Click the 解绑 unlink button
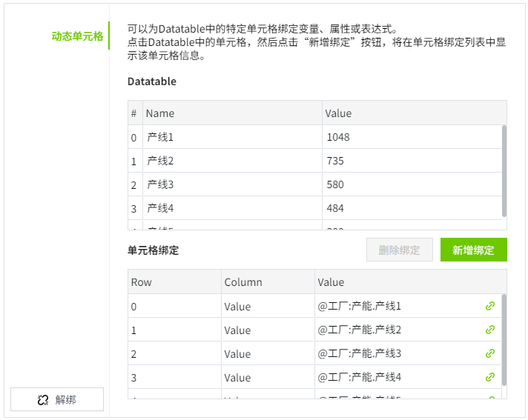Screen dimensions: 528x420 coord(57,400)
